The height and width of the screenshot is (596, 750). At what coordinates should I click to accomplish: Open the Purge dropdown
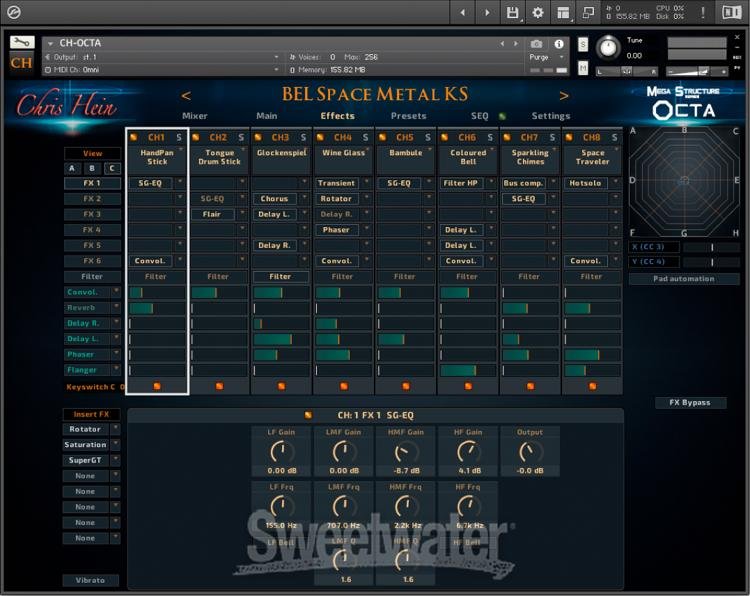[x=548, y=57]
